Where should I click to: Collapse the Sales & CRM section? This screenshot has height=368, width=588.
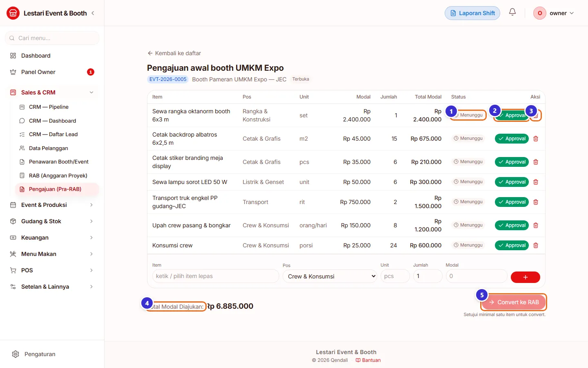point(52,92)
